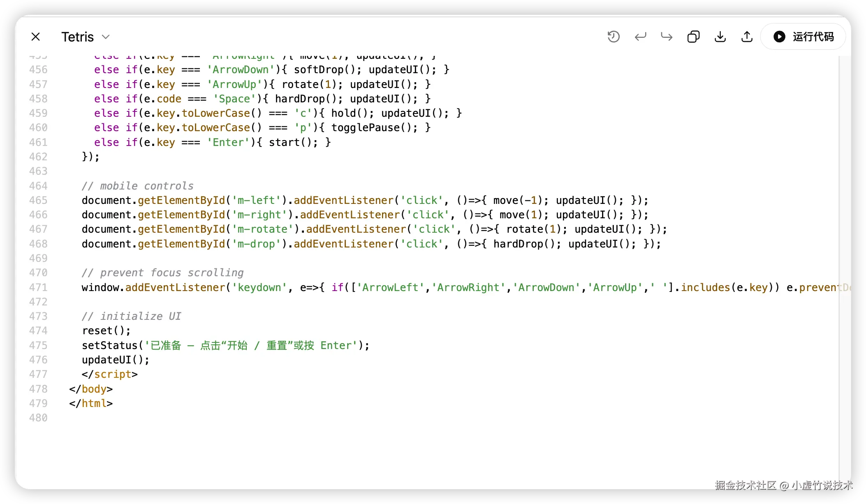Place cursor on reset(); line
Screen dimensions: 866x504
point(106,331)
